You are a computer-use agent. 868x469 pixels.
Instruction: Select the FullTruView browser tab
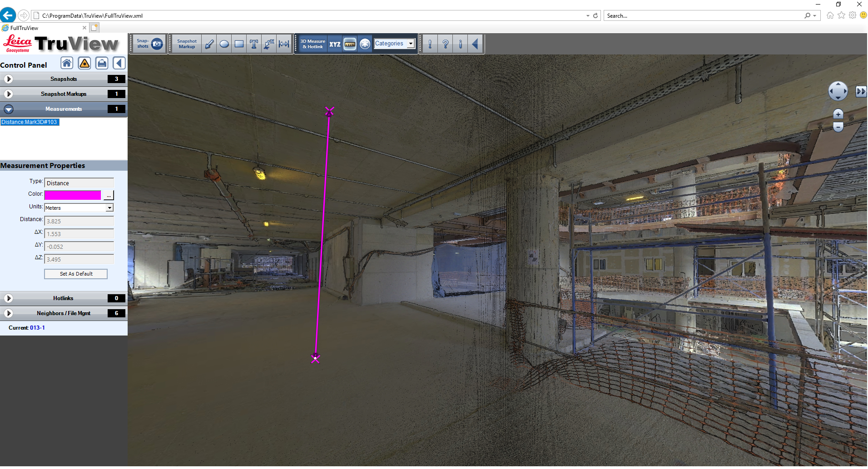[44, 28]
